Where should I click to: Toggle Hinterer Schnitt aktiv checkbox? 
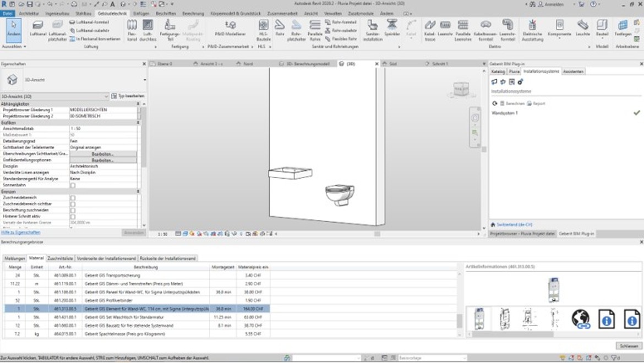73,217
